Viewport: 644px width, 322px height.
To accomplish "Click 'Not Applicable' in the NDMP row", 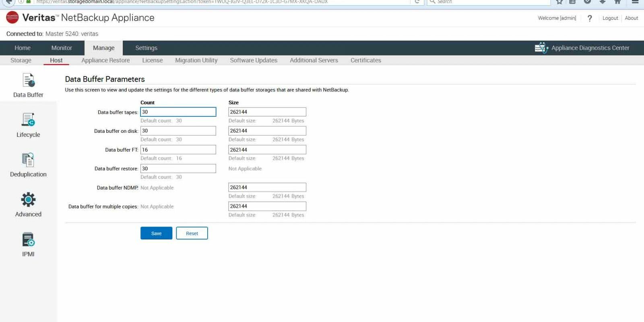I will click(x=157, y=188).
